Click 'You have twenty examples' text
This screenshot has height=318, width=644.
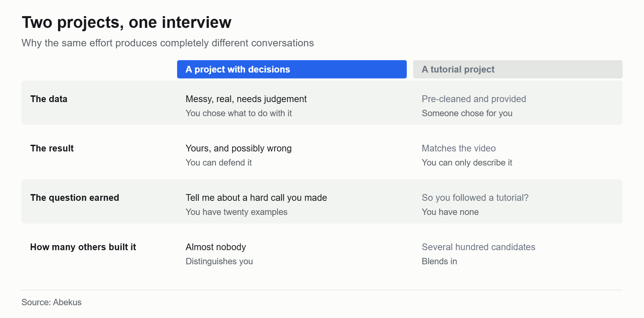236,212
